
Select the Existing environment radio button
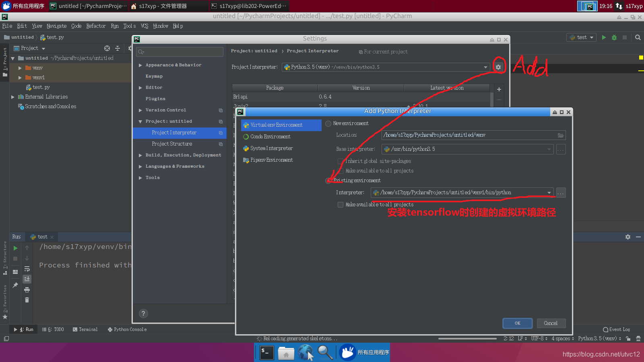[x=328, y=181]
